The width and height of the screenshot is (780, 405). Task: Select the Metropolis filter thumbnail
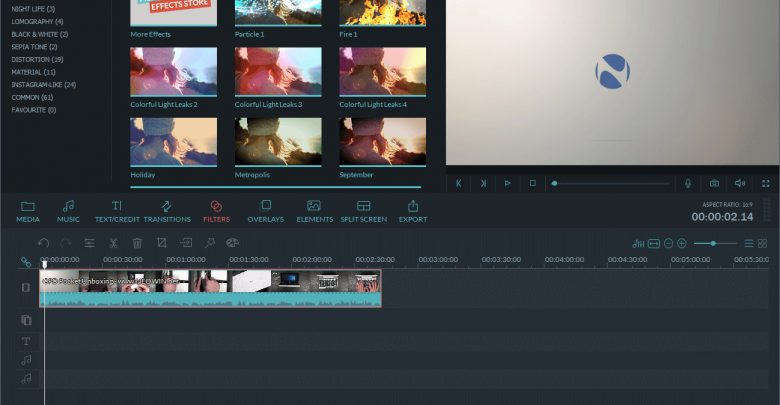click(278, 142)
